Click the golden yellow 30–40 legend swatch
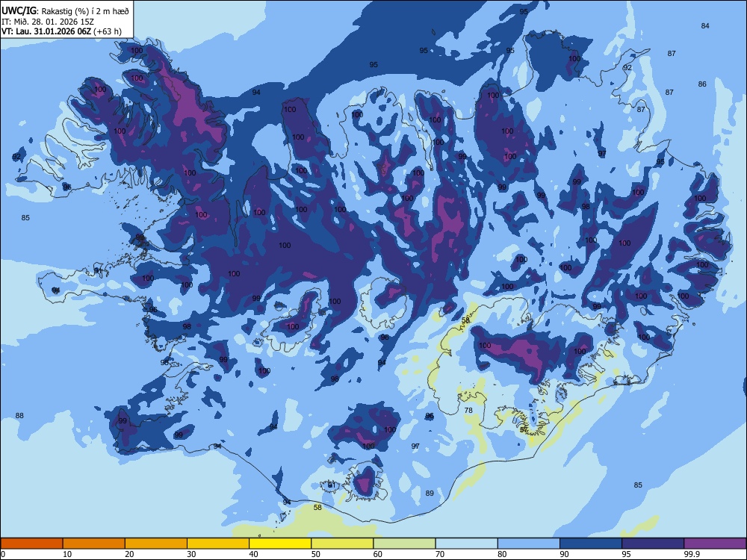 point(218,544)
